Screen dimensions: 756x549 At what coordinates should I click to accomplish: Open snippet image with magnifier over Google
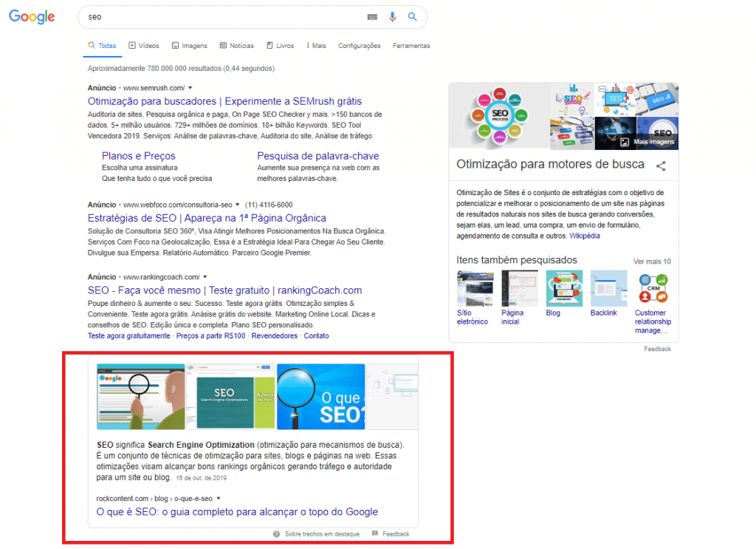pos(141,397)
